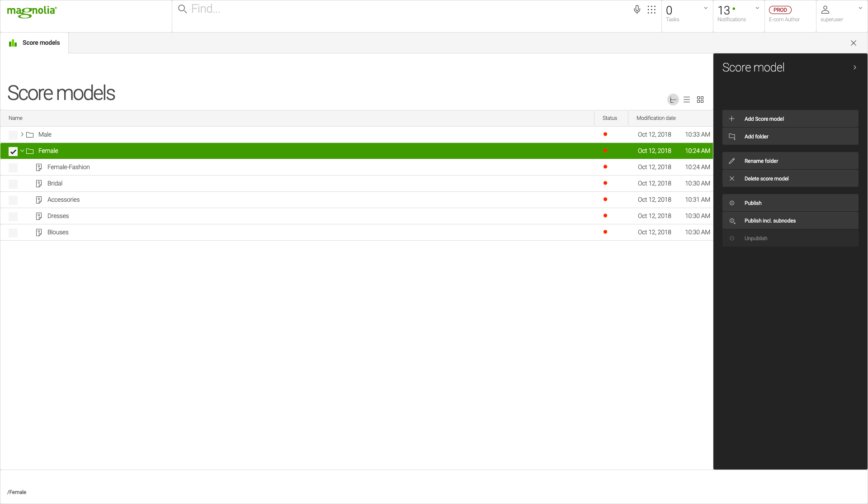Click the Notifications dropdown arrow
Image resolution: width=868 pixels, height=504 pixels.
[757, 8]
